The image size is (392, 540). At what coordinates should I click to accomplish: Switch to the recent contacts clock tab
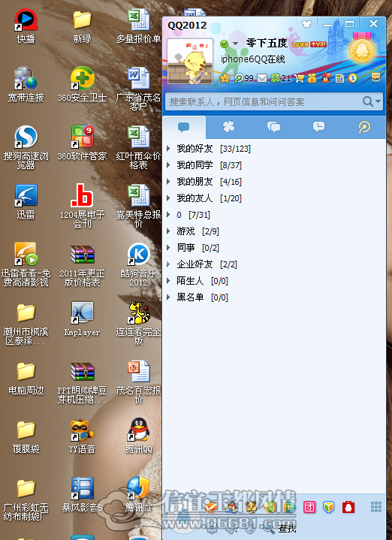coord(318,128)
